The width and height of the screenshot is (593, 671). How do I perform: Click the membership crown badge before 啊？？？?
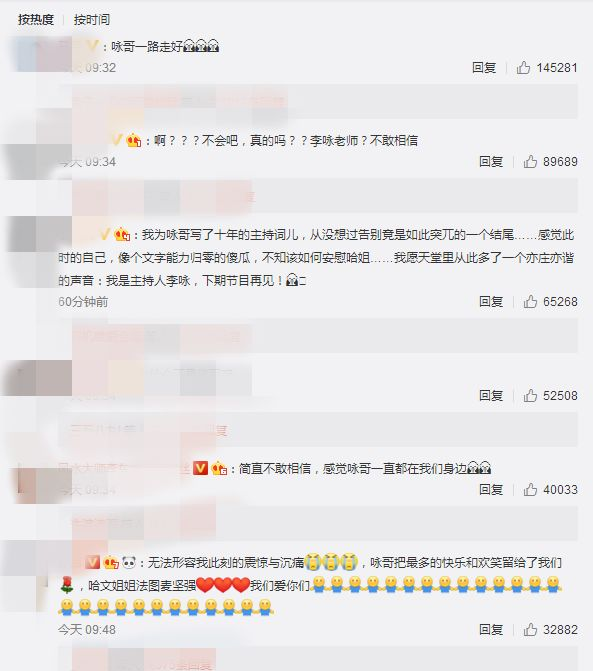pos(134,140)
